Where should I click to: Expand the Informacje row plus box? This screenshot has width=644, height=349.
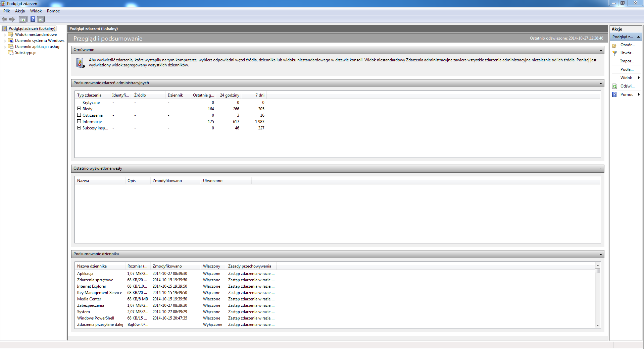[x=79, y=121]
